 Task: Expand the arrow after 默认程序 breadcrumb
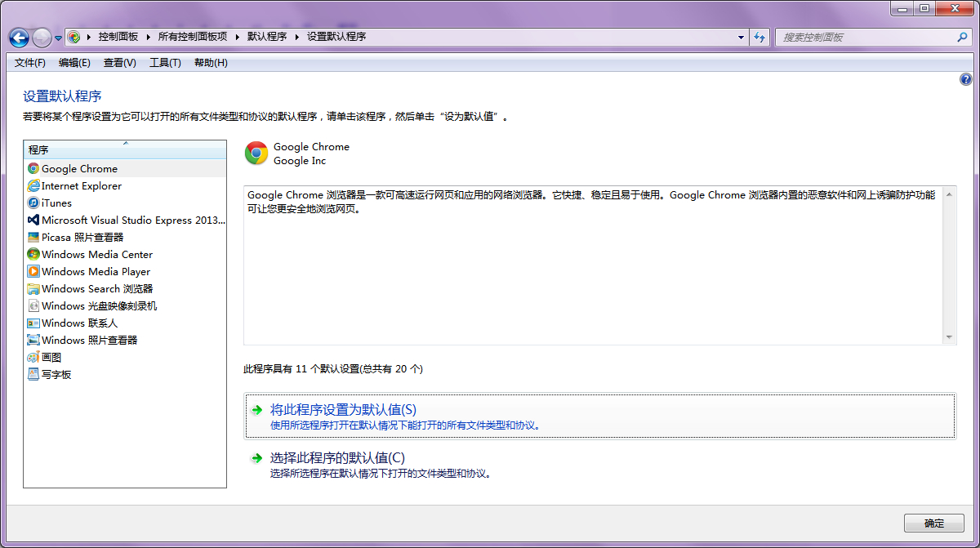coord(297,37)
